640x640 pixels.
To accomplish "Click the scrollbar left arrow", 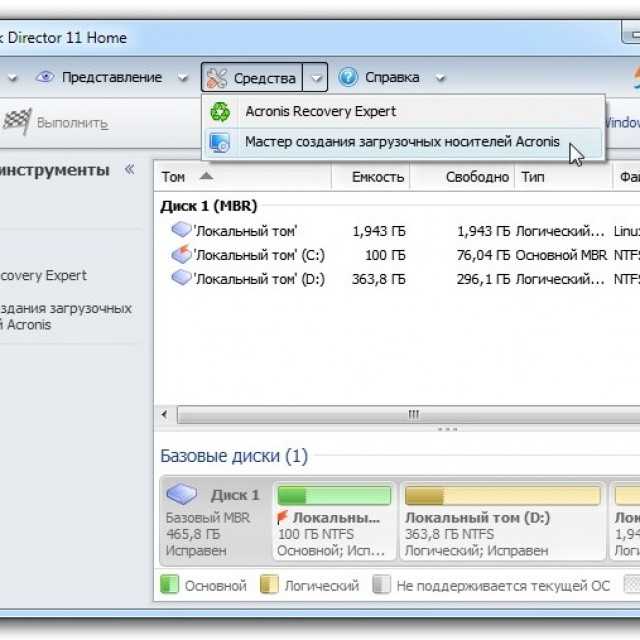I will (164, 415).
